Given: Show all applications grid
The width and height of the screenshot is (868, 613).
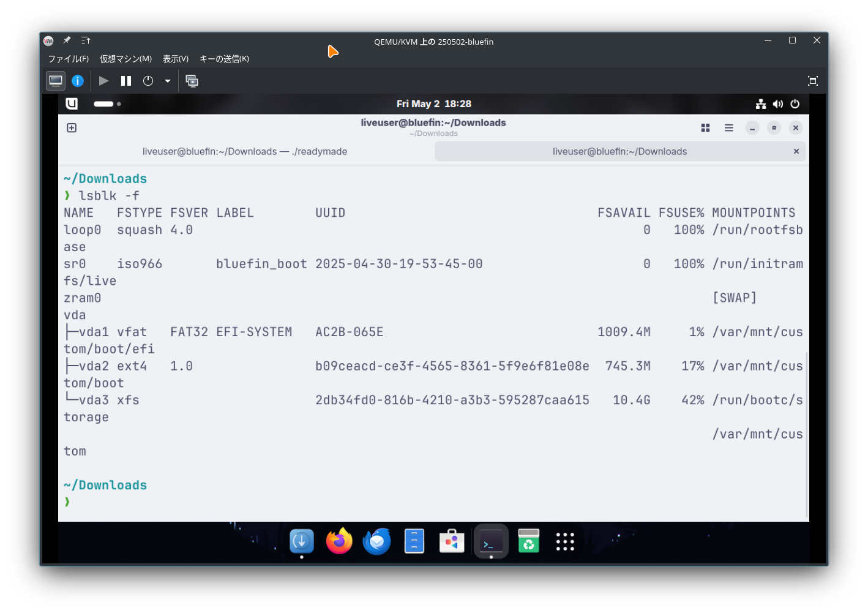Looking at the screenshot, I should click(565, 541).
